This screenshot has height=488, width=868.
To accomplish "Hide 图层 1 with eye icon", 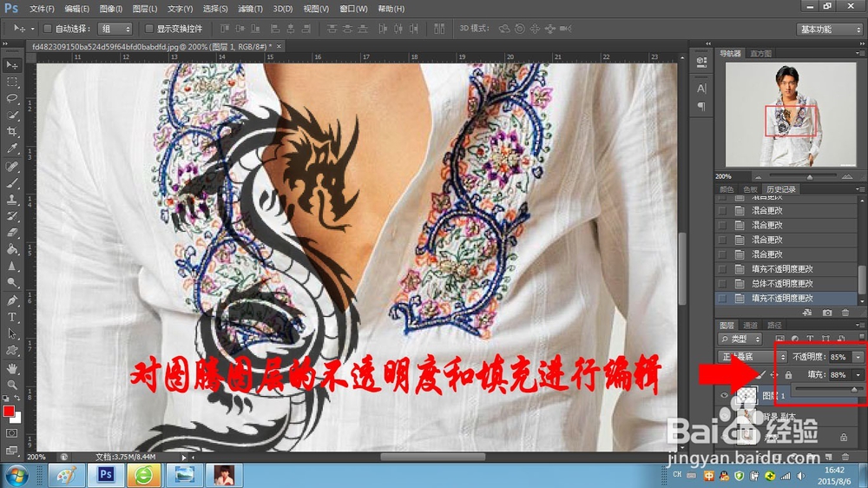I will [724, 395].
